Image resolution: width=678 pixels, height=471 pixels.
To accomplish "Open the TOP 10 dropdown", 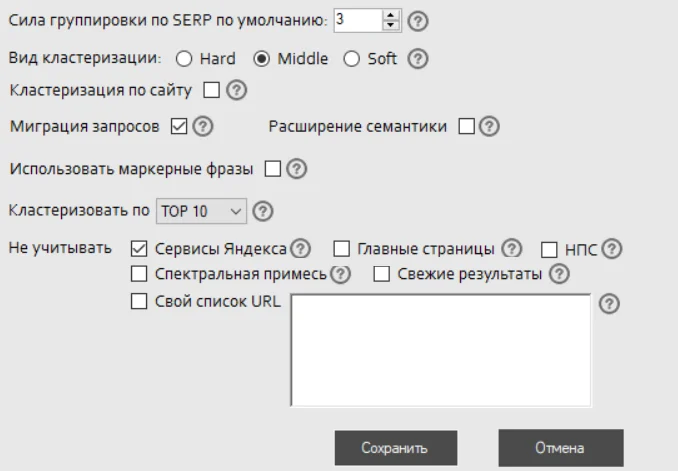I will point(200,211).
